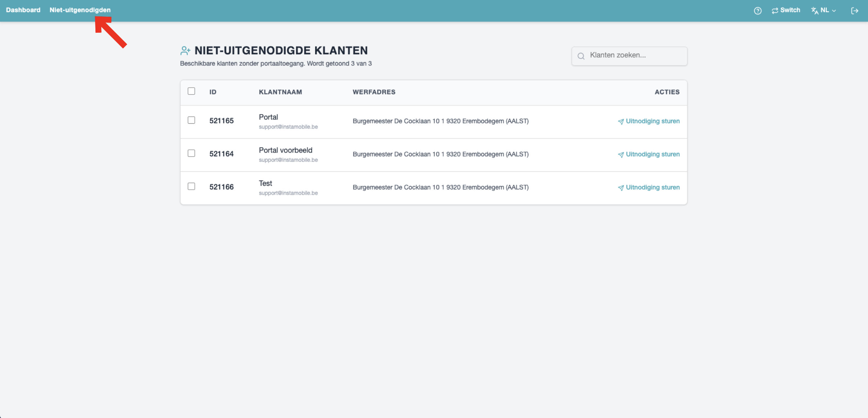Select customer ID 521166
Image resolution: width=868 pixels, height=418 pixels.
[x=221, y=187]
